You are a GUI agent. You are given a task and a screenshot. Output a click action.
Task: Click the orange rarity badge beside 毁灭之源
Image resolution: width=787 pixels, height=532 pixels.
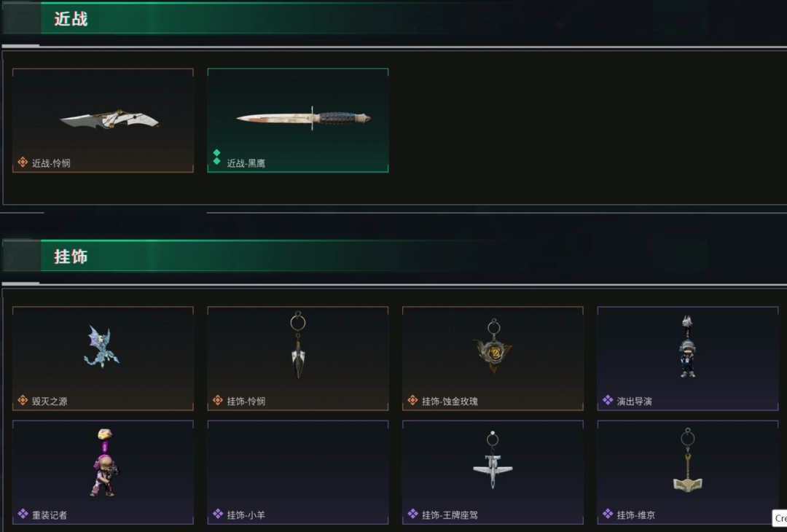point(23,400)
